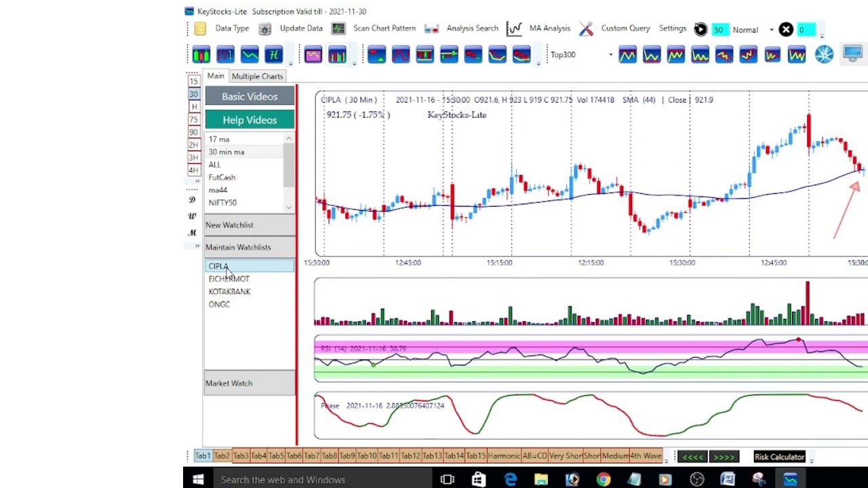
Task: Open File Explorer from the taskbar
Action: [x=541, y=480]
